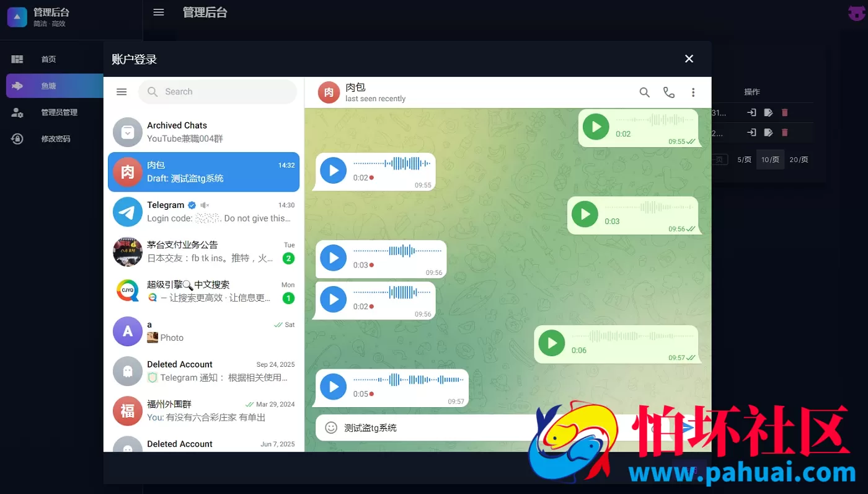The image size is (868, 494).
Task: Click the red trash icon in row 2...
Action: (785, 132)
